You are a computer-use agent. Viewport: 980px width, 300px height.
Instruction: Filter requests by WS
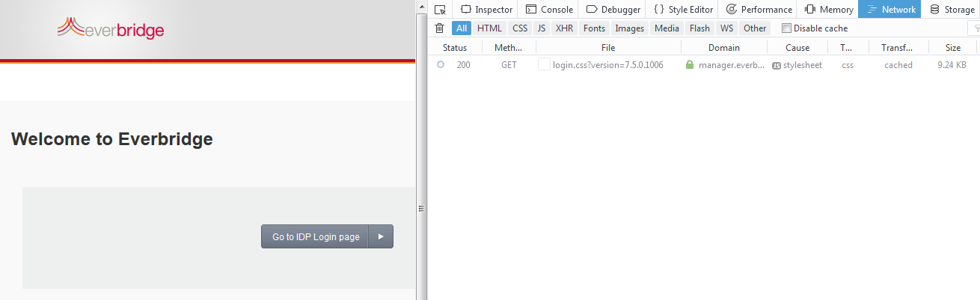click(x=726, y=28)
